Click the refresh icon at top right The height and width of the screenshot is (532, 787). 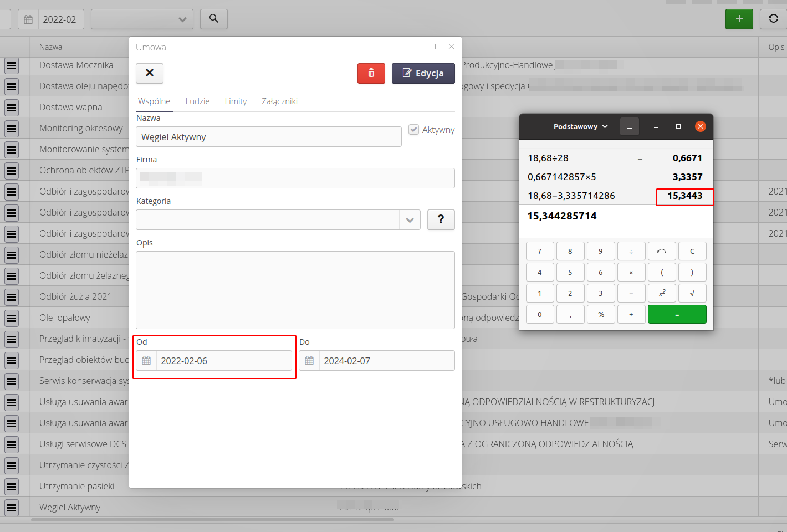[x=773, y=19]
